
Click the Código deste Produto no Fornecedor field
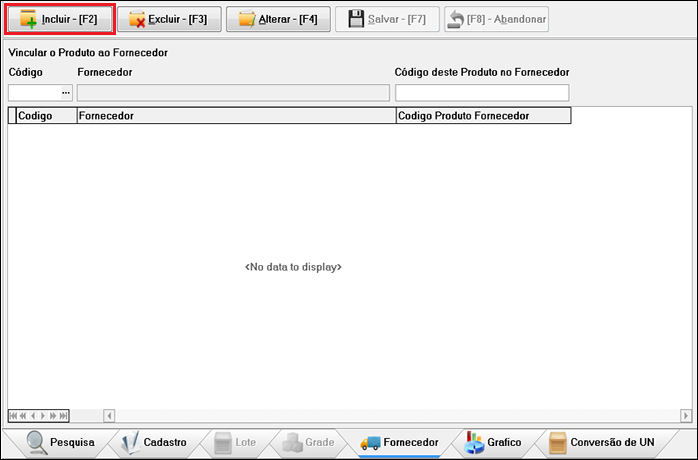[482, 93]
